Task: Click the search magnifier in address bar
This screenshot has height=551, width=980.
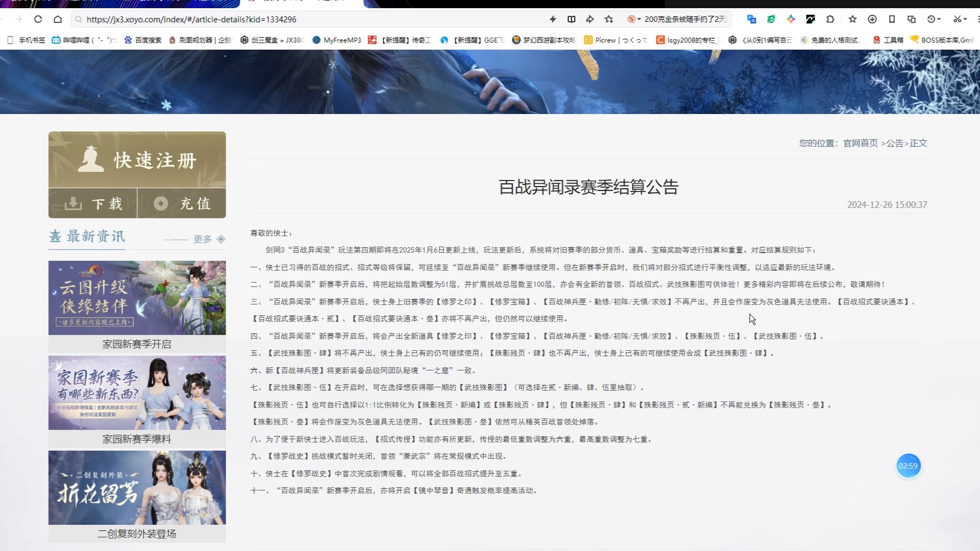Action: (x=79, y=19)
